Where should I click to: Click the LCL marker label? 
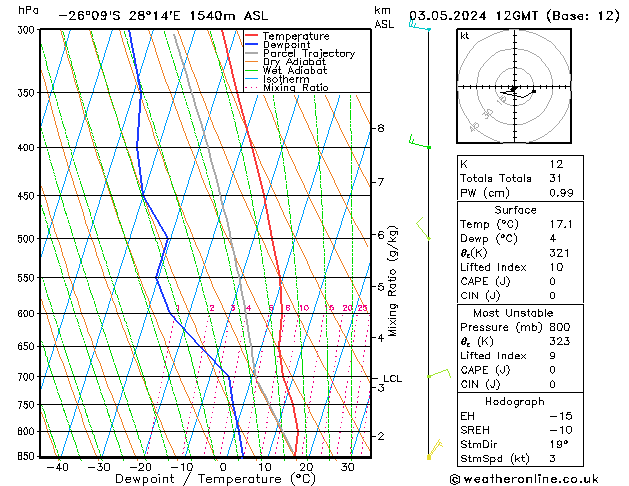392,379
